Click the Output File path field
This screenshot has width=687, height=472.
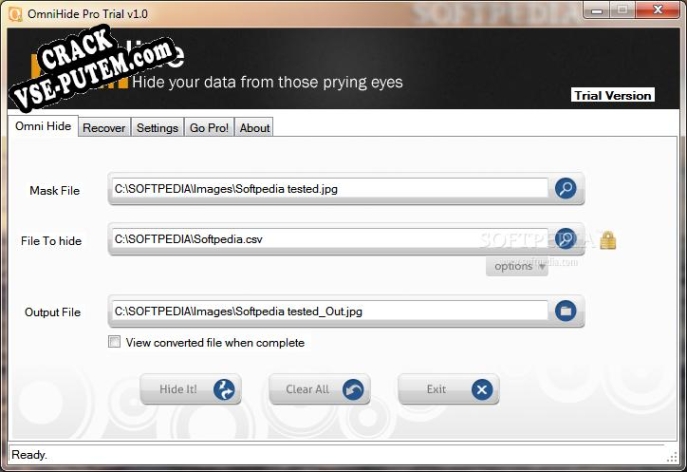(330, 311)
